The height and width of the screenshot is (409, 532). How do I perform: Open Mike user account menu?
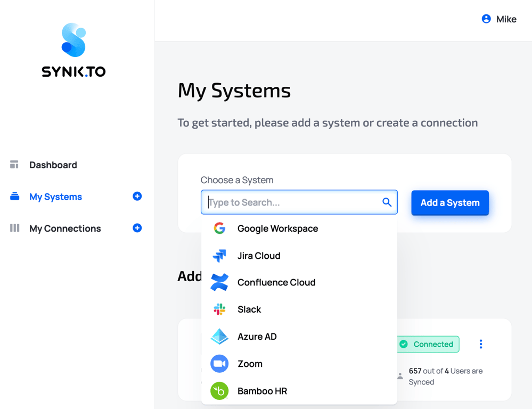click(x=499, y=19)
